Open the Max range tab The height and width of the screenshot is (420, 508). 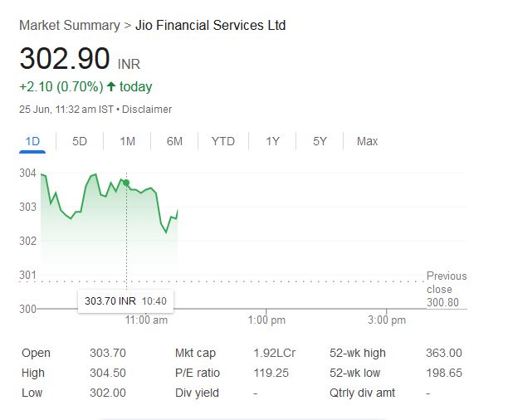pos(367,141)
